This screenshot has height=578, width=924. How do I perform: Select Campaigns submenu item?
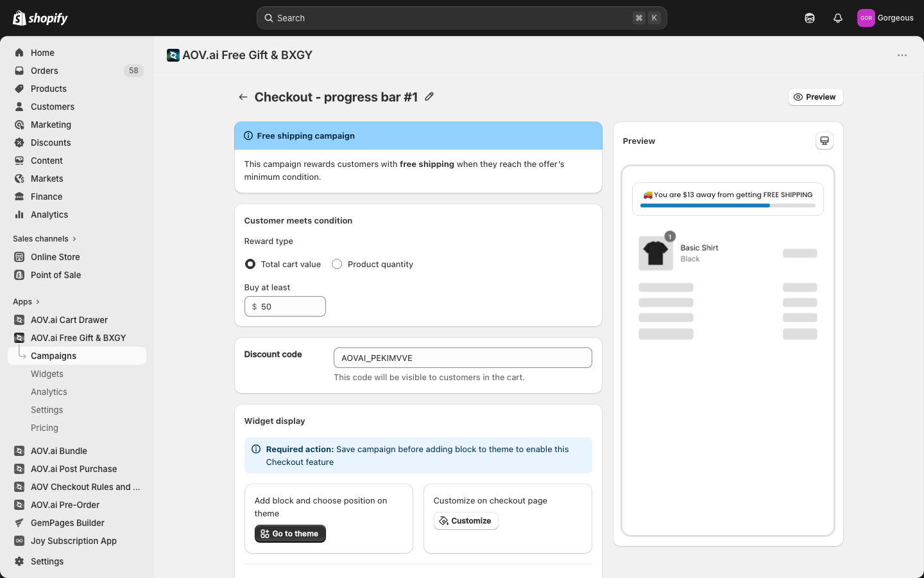[x=77, y=356]
